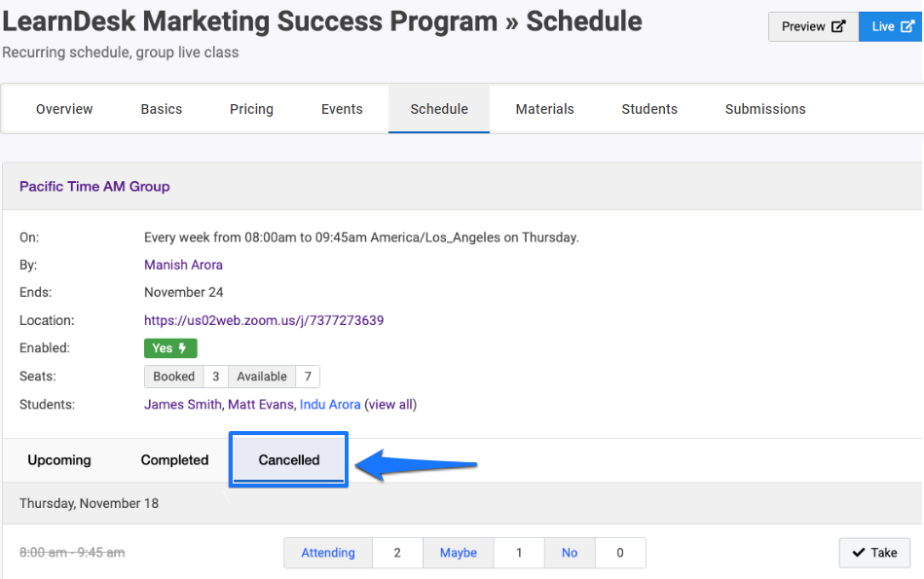924x579 pixels.
Task: Click the November 24 end date
Action: coord(184,292)
